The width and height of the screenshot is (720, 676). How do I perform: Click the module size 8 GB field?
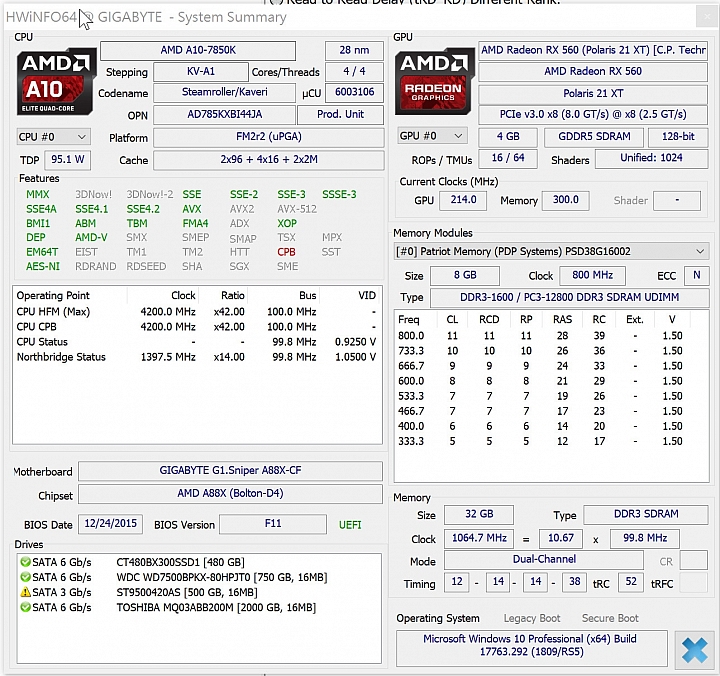pos(465,276)
